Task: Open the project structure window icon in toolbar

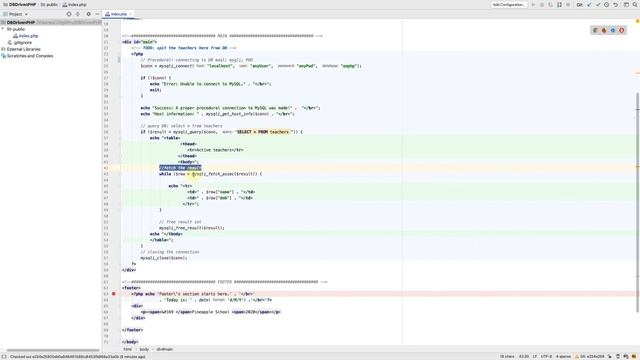Action: click(x=626, y=4)
